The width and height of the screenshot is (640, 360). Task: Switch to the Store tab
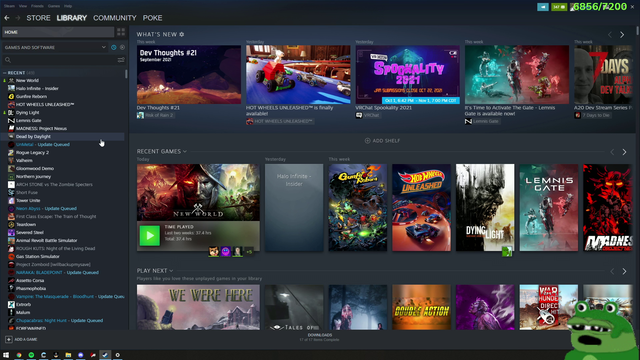tap(38, 18)
